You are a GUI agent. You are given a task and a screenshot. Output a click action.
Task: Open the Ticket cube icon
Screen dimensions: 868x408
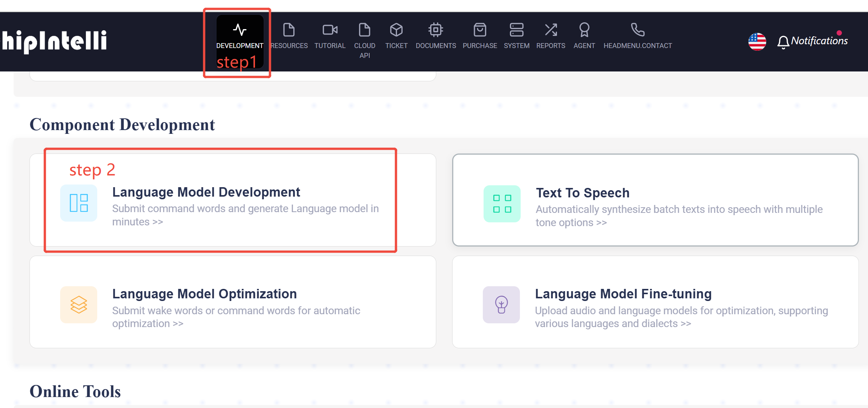[x=396, y=30]
